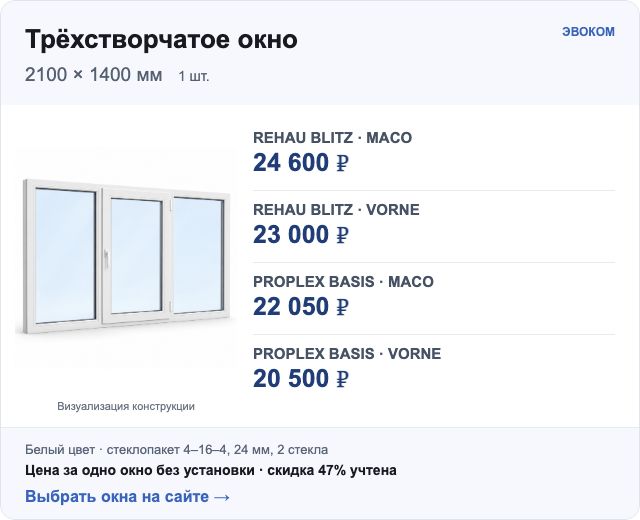Viewport: 640px width, 520px height.
Task: Click the ruble sign beside 24 600
Action: coord(342,162)
